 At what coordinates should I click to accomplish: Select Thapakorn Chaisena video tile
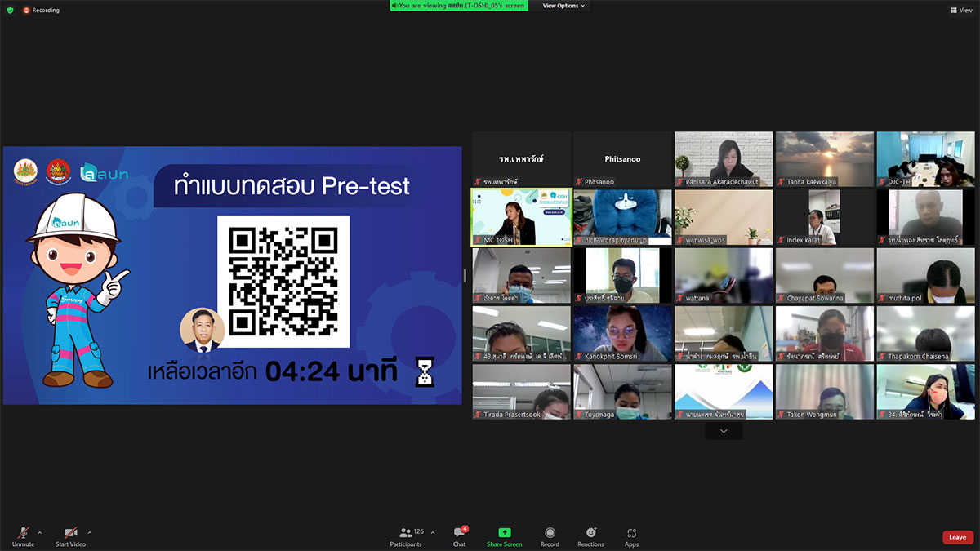pyautogui.click(x=925, y=333)
